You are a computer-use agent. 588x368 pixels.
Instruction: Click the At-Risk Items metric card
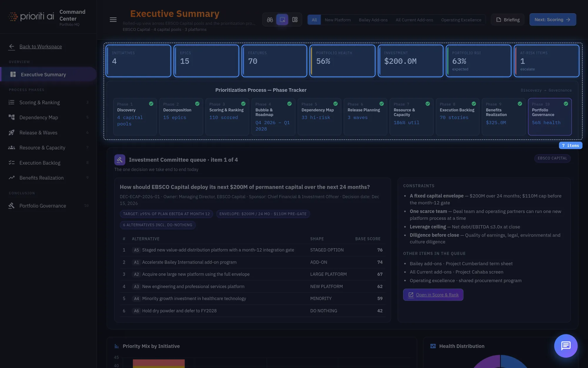547,61
